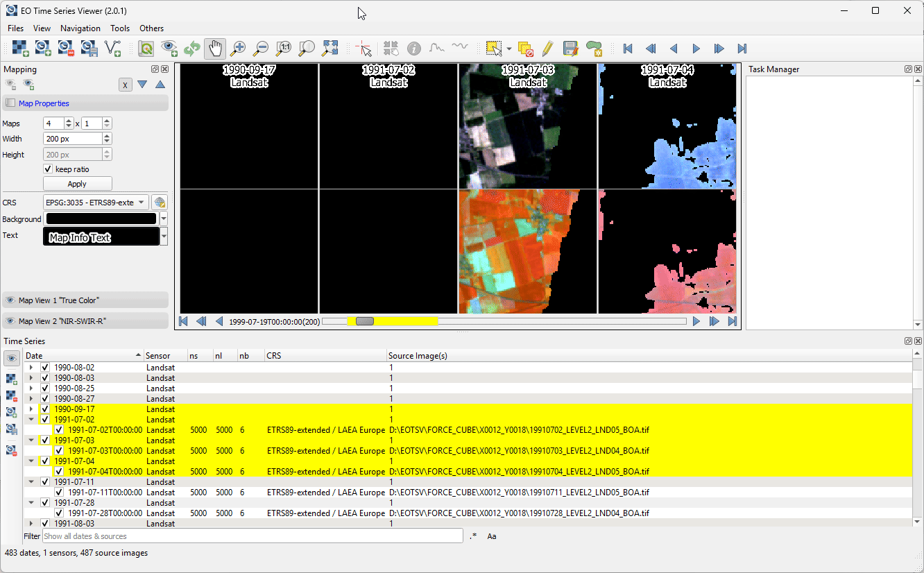Uncheck the 1990-09-17 date checkbox

(45, 409)
